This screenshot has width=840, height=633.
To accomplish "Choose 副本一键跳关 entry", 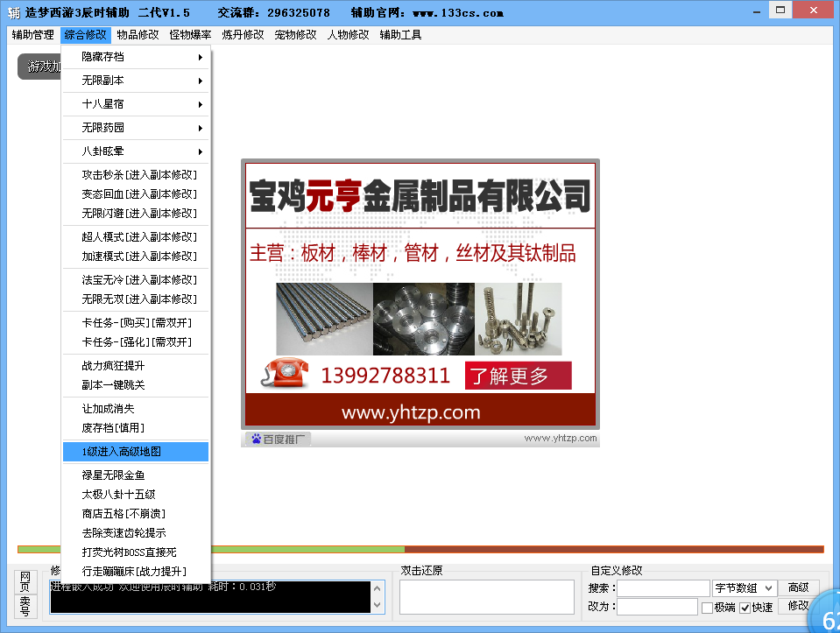I will click(136, 384).
